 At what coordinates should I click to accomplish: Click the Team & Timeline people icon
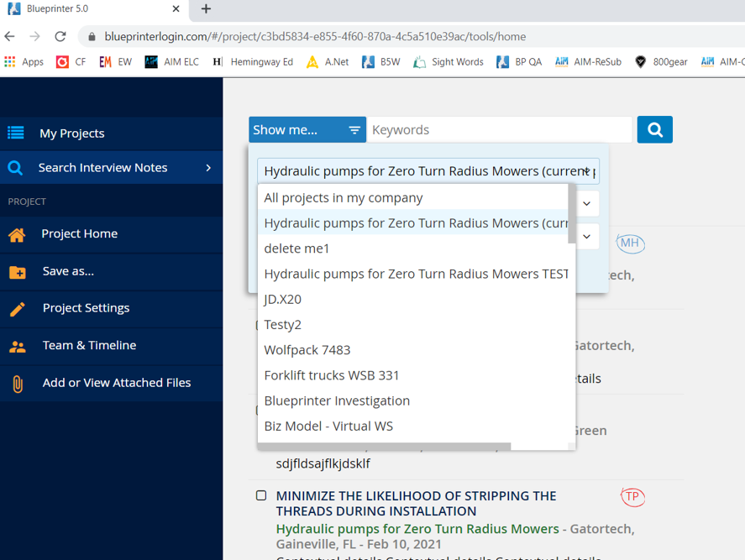point(18,347)
